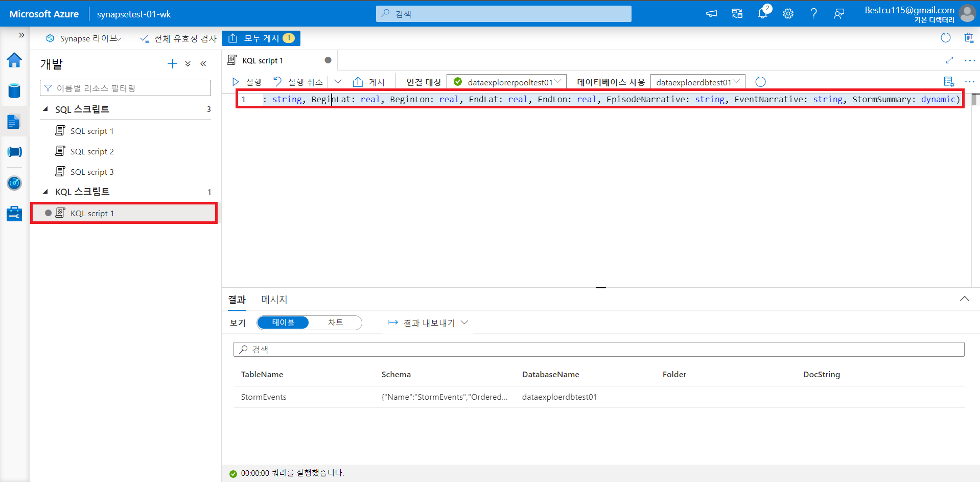Click Validate all (전체 유효성 검사)
This screenshot has height=482, width=980.
(178, 38)
